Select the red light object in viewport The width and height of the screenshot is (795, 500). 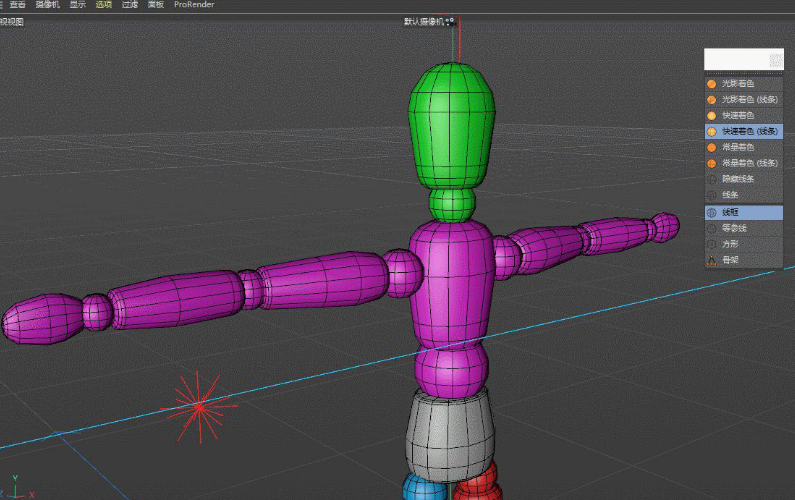(199, 407)
